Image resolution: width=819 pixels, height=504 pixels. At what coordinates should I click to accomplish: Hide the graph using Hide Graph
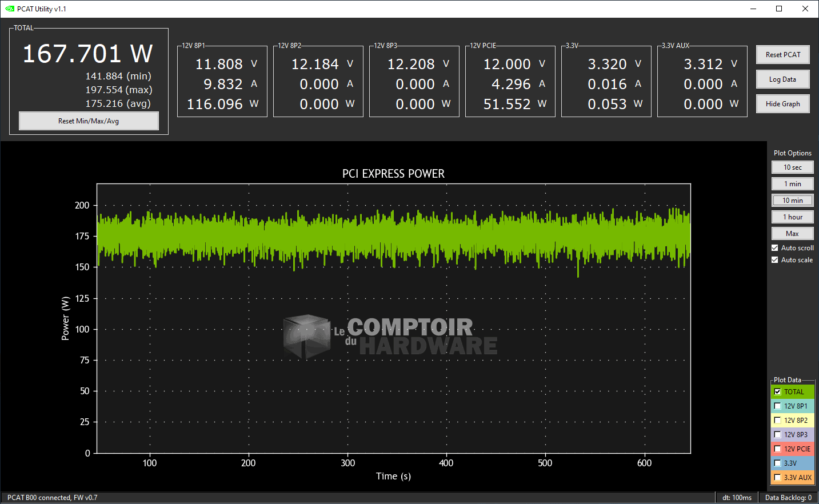click(x=782, y=104)
